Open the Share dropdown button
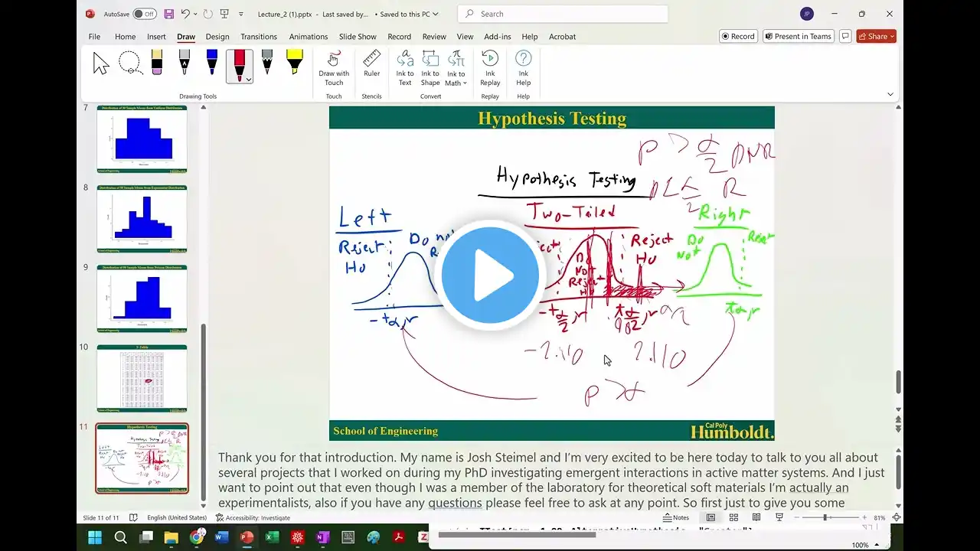 click(x=876, y=36)
